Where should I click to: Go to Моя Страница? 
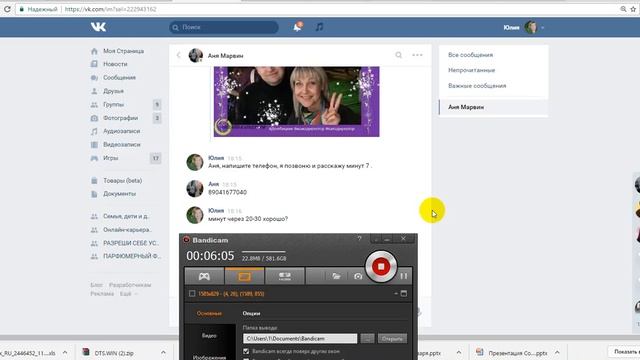tap(123, 51)
